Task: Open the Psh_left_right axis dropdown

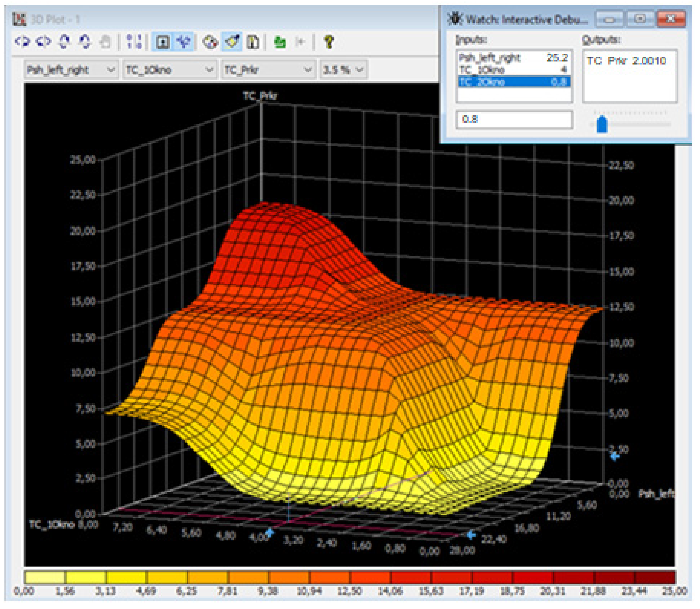Action: 71,70
